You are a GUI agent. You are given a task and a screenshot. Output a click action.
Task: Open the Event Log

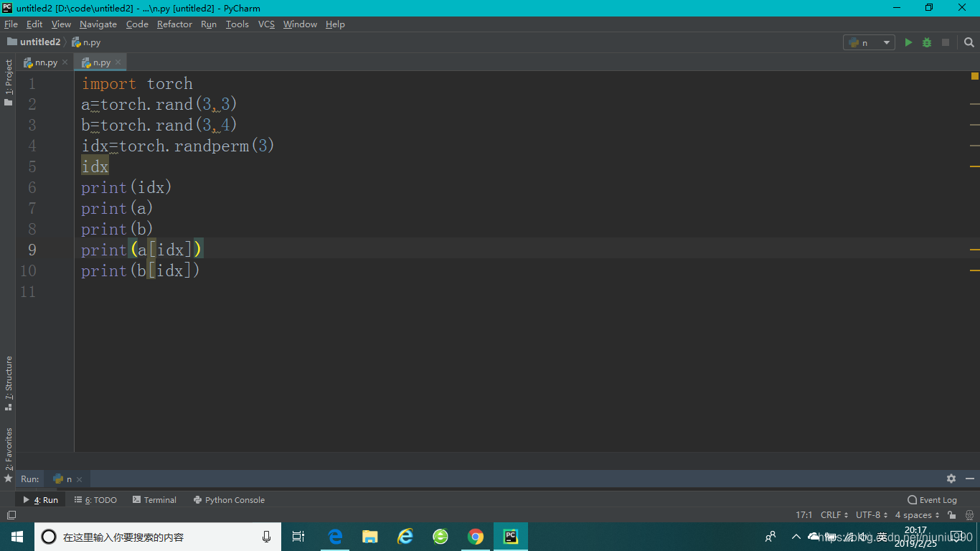click(x=932, y=500)
